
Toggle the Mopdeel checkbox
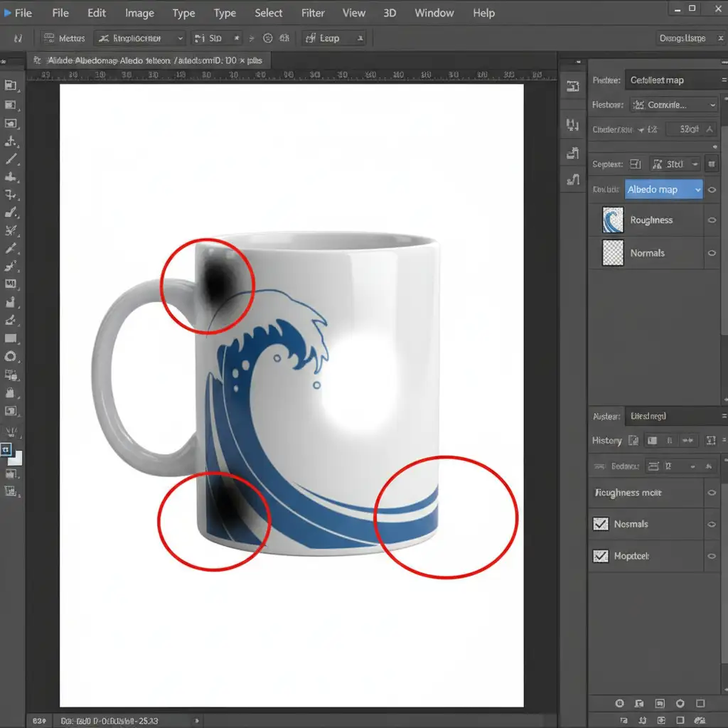[x=600, y=556]
